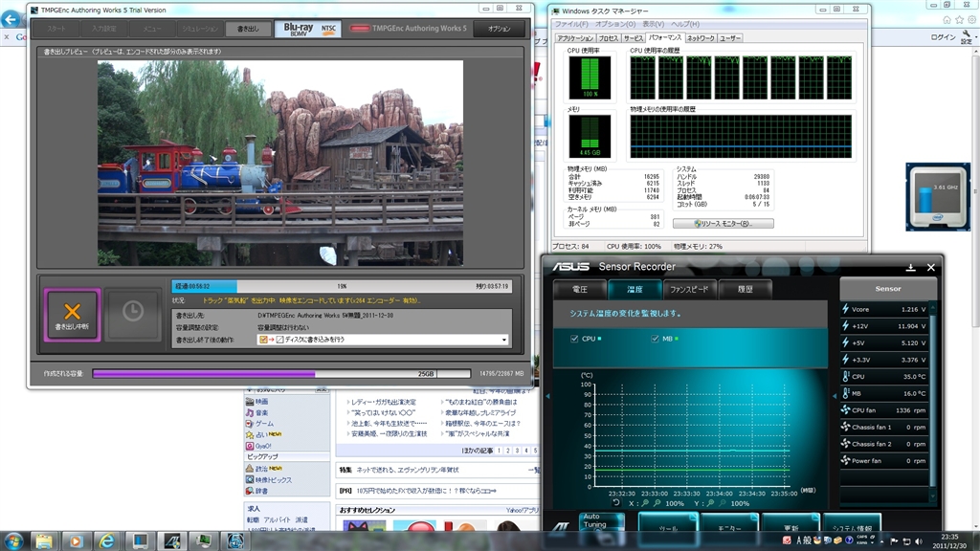Viewport: 980px width, 551px height.
Task: Toggle the write-to-disc checkbox after export
Action: coord(279,340)
